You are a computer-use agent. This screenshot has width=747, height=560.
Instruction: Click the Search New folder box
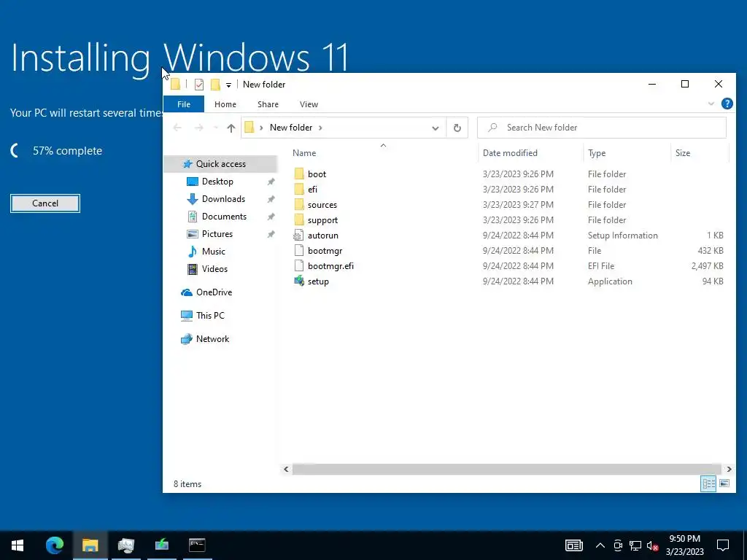click(602, 128)
